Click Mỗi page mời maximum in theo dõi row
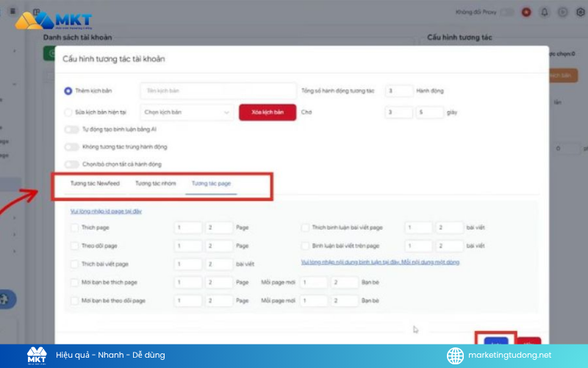 (345, 301)
